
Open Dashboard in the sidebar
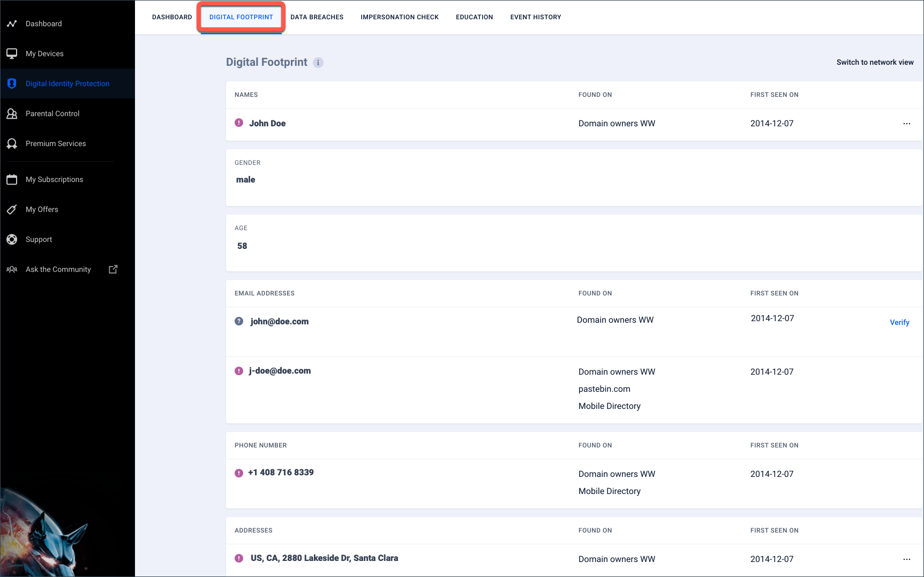point(67,24)
